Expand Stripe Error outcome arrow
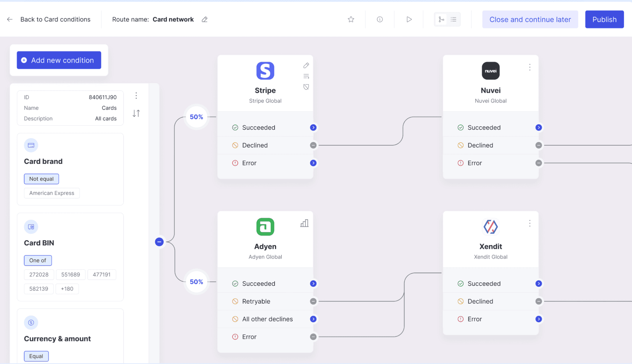 point(313,163)
